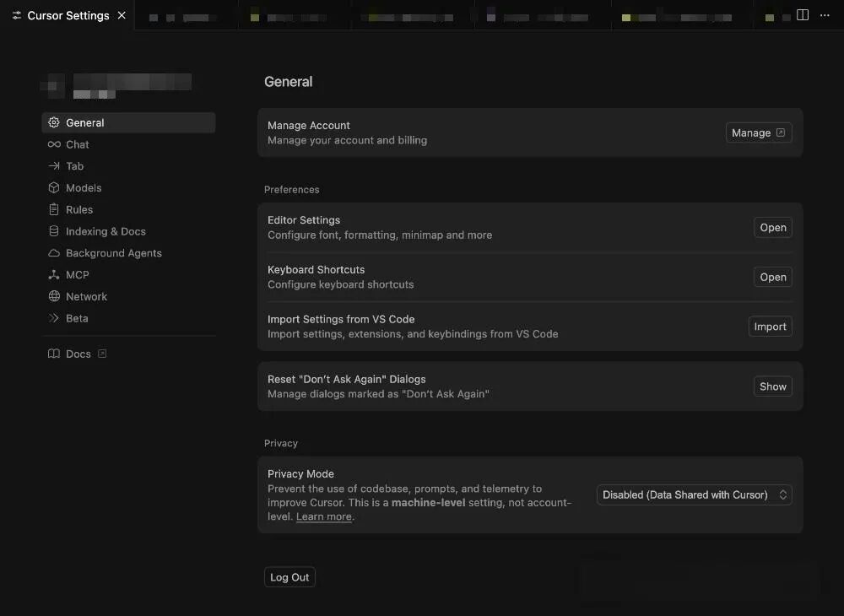
Task: Click the Log Out button
Action: pyautogui.click(x=289, y=576)
